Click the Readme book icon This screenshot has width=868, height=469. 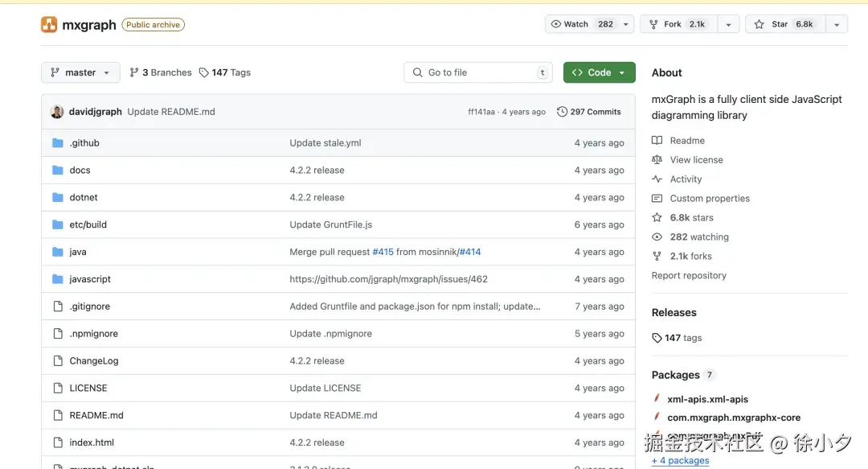pos(657,141)
